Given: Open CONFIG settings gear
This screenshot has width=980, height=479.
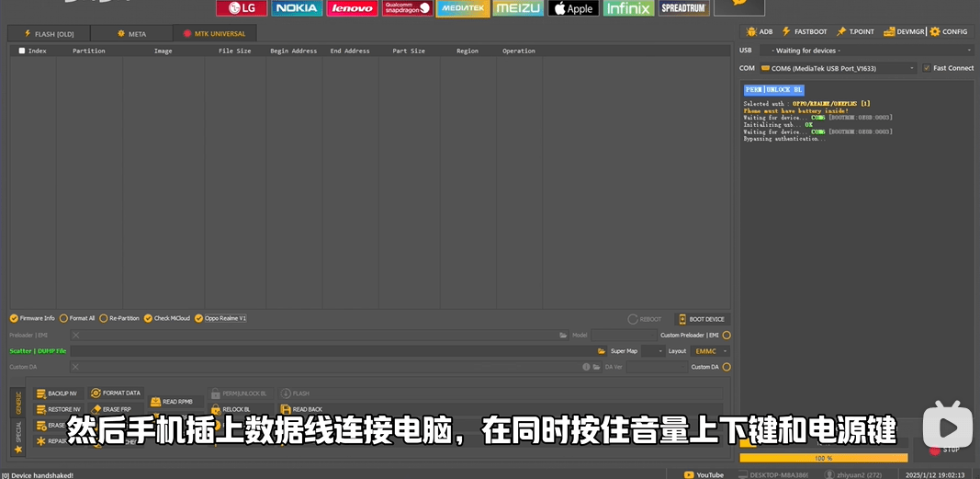Looking at the screenshot, I should coord(949,31).
